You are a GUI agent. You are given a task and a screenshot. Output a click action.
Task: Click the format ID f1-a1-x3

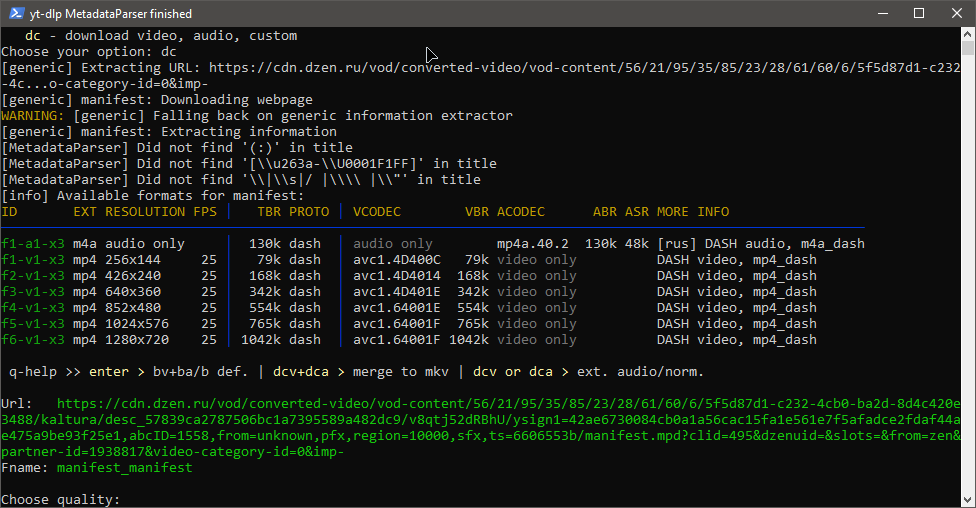click(33, 243)
